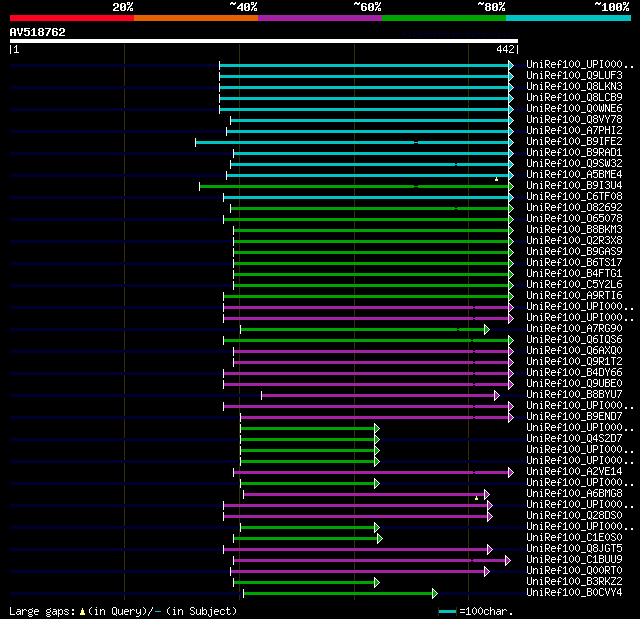Select the UniRef100_B9IFE2 label
Screen dimensions: 640x619
point(574,142)
